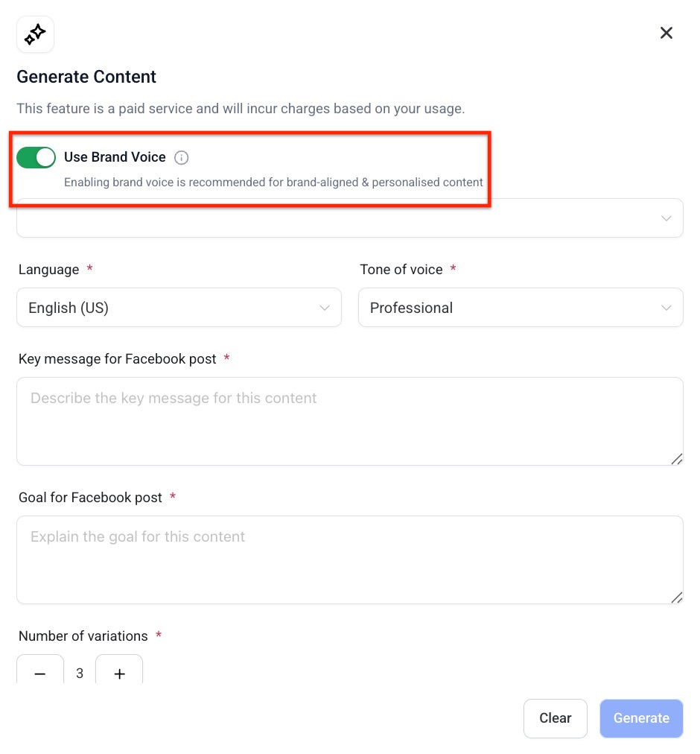Click the brand voice recommendation description text
This screenshot has height=754, width=700.
coord(273,183)
